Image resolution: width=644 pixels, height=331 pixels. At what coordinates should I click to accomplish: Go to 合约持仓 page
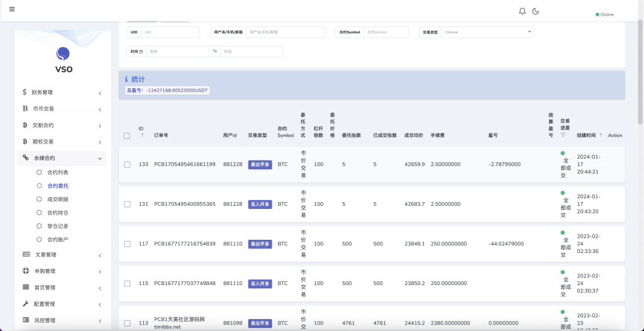[x=57, y=213]
